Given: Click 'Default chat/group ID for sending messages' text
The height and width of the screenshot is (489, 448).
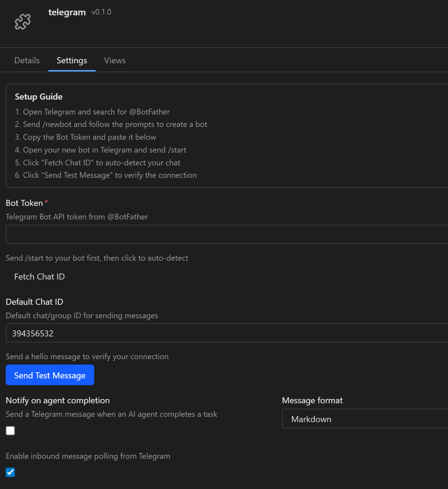Looking at the screenshot, I should tap(82, 316).
